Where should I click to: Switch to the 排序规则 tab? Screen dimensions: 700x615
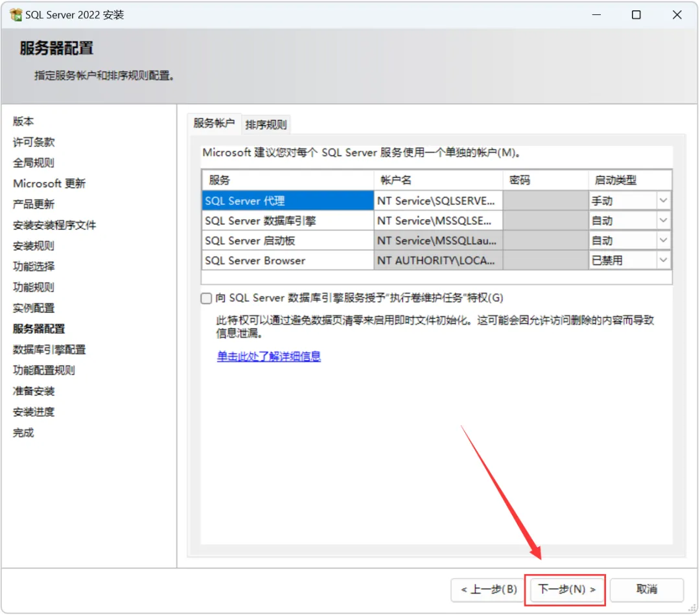(x=266, y=124)
